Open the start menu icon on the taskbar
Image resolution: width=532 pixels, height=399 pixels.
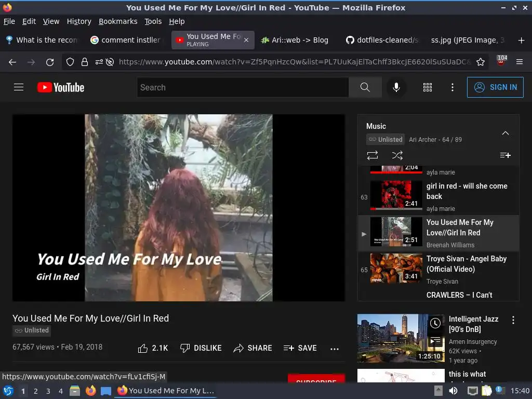coord(8,391)
